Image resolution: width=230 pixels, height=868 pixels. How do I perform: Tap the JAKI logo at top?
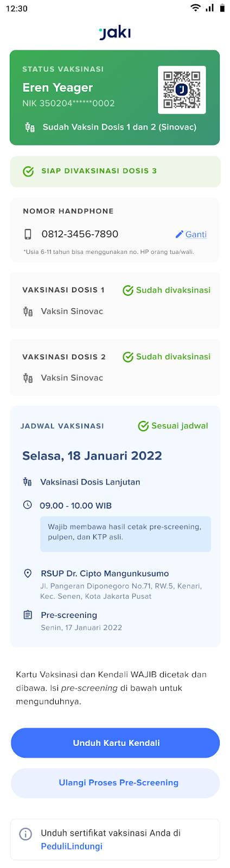pos(115,33)
